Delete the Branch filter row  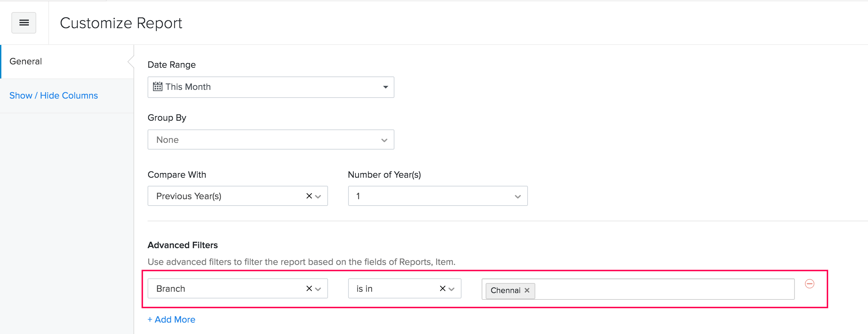(809, 284)
